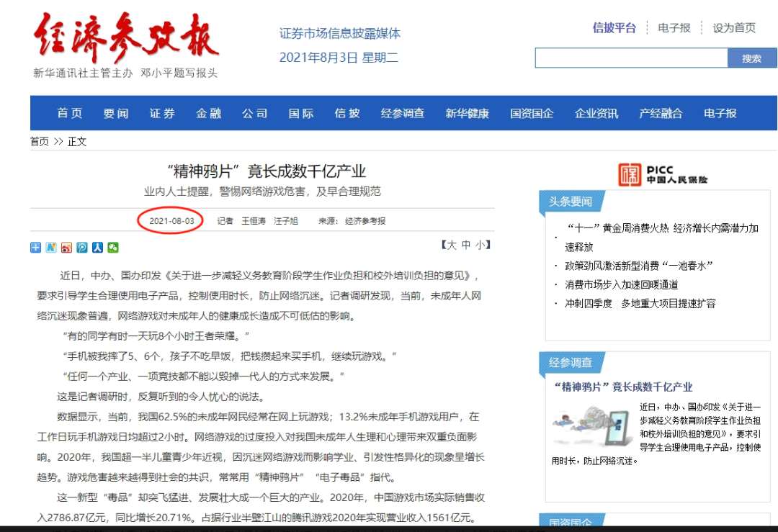
Task: Click the PICC insurance logo banner
Action: (x=662, y=174)
